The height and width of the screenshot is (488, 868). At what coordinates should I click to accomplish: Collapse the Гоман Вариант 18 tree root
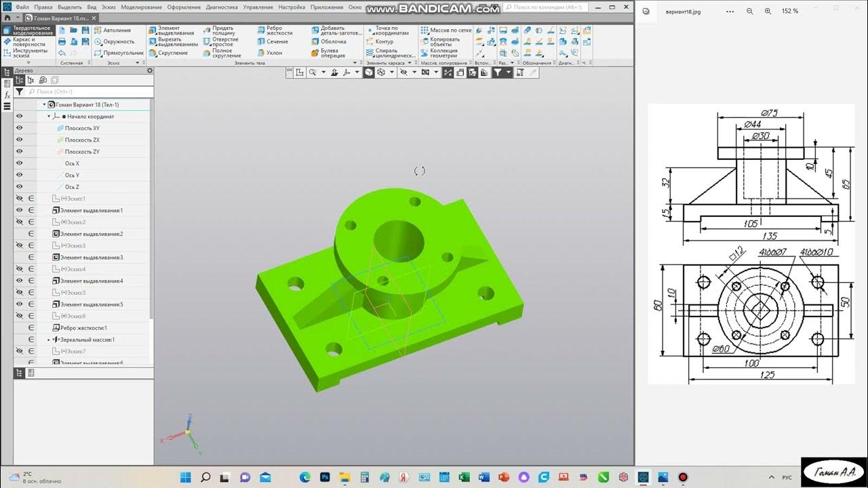tap(44, 104)
